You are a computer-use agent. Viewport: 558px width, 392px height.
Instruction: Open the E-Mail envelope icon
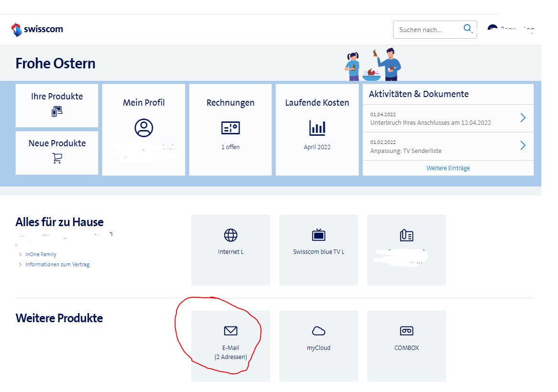click(230, 331)
